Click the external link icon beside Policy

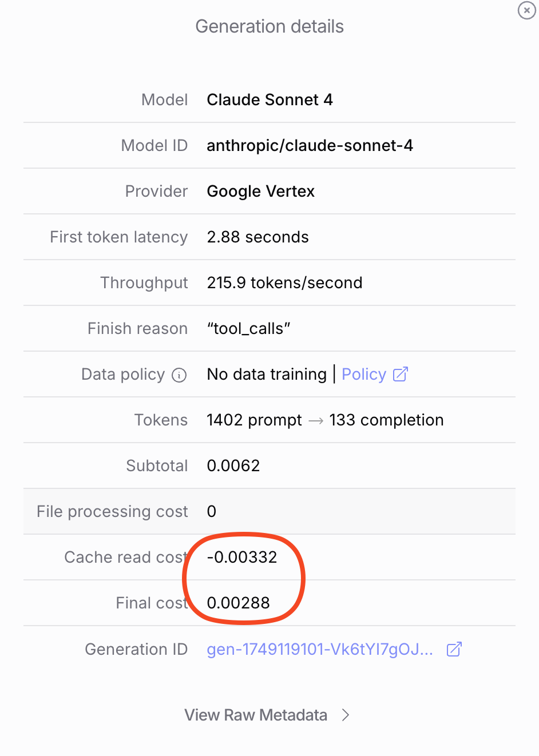pos(401,374)
